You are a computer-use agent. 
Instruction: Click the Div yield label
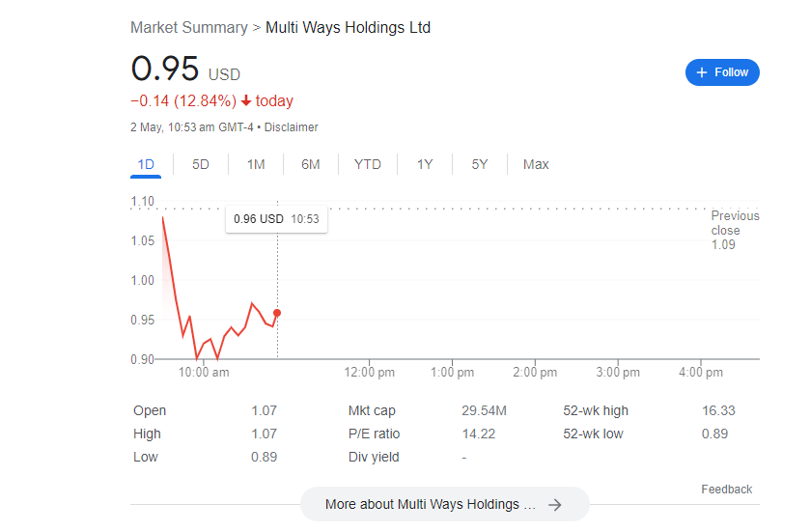[374, 457]
